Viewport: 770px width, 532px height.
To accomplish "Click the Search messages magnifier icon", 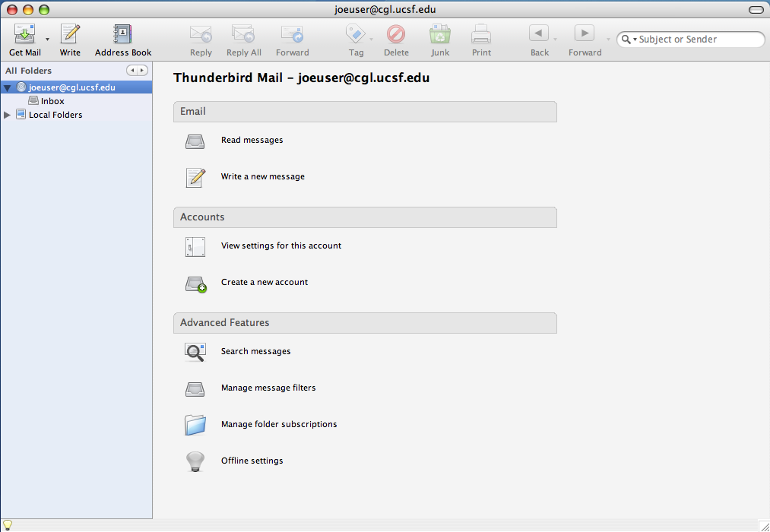I will click(195, 353).
